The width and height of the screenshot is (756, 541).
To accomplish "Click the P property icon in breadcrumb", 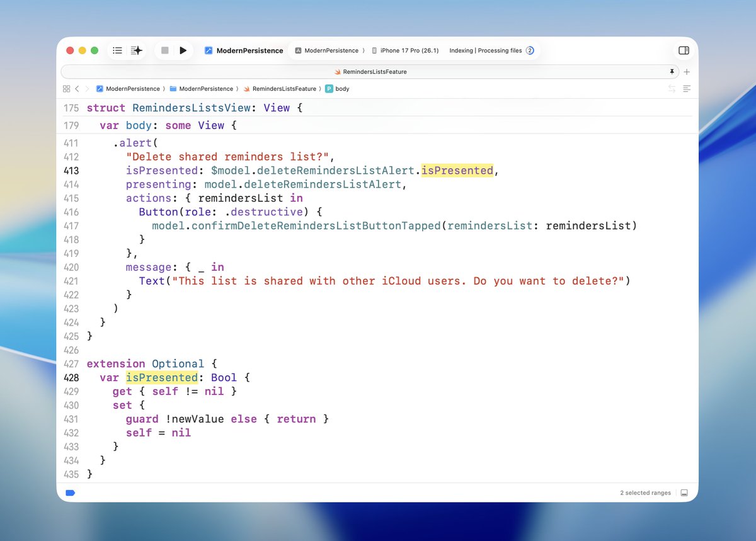I will (x=329, y=89).
